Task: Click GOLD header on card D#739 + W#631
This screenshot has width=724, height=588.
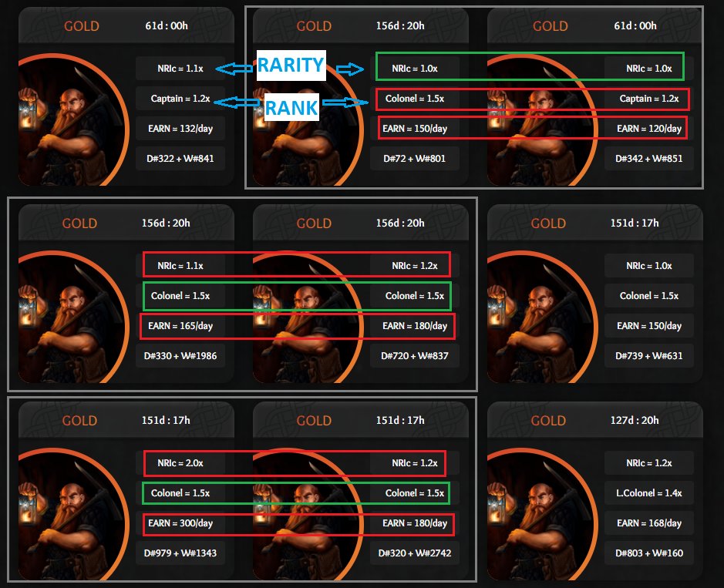Action: coord(548,223)
